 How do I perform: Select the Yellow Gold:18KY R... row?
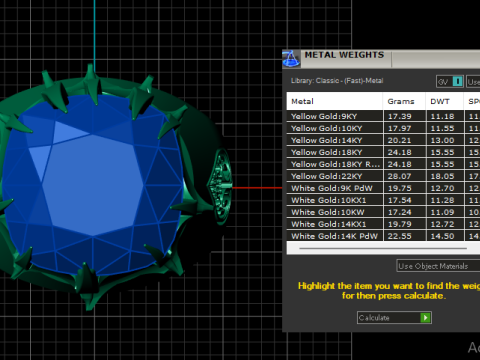pos(383,164)
